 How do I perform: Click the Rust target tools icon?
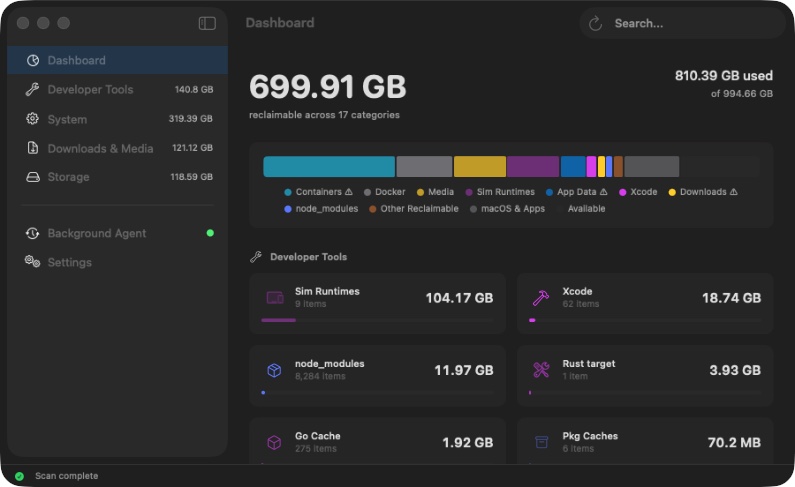click(541, 370)
